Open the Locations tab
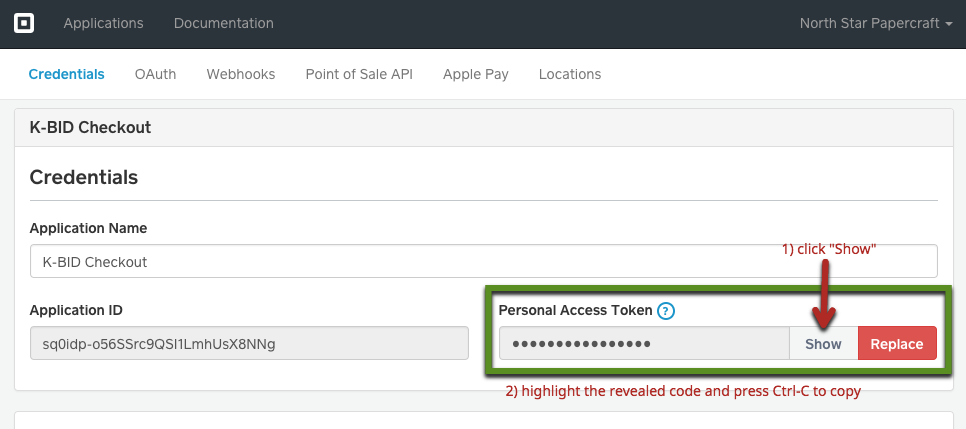 570,75
